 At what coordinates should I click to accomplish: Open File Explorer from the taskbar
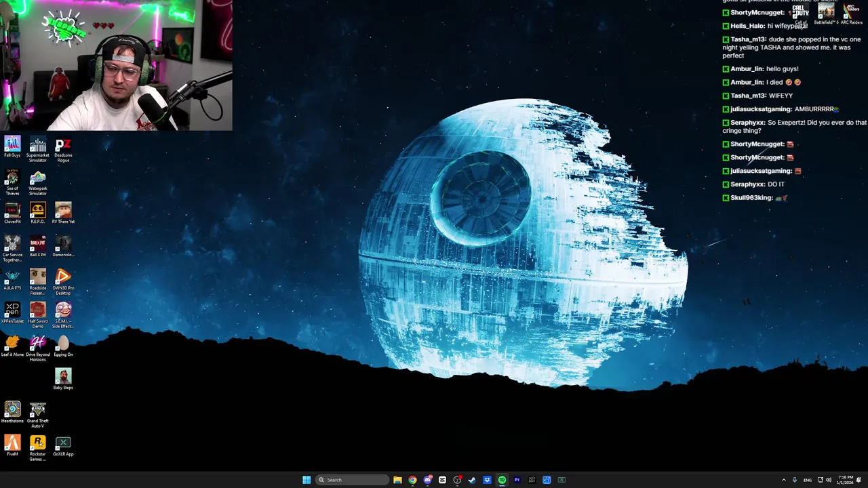pyautogui.click(x=397, y=480)
